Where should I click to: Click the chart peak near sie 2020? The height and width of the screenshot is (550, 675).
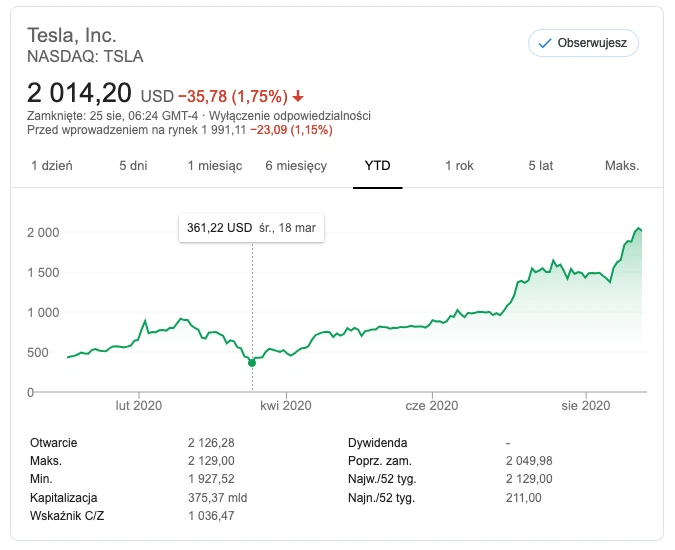639,228
